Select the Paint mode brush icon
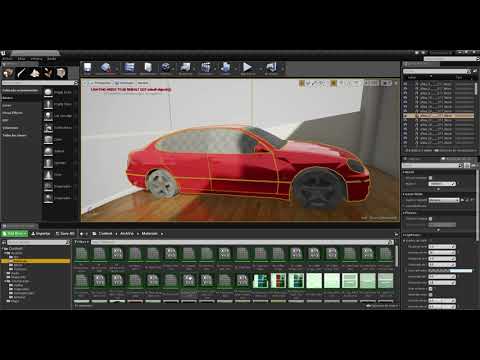The width and height of the screenshot is (480, 360). [x=21, y=73]
